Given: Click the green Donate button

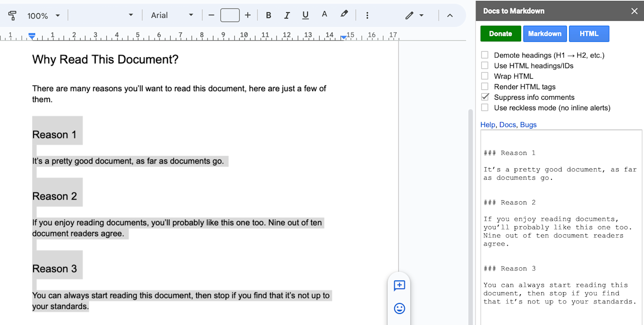Looking at the screenshot, I should click(x=500, y=34).
